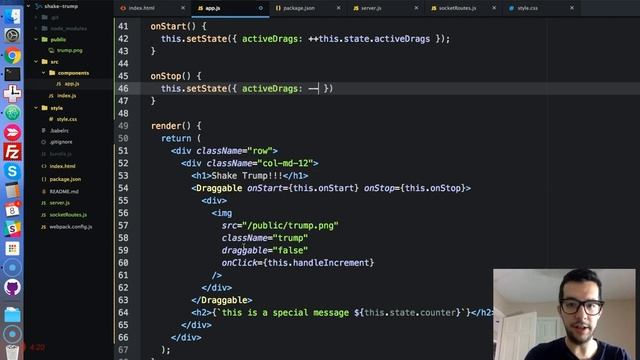The width and height of the screenshot is (640, 360).
Task: Click "/public/trump.png" string in code
Action: 290,225
